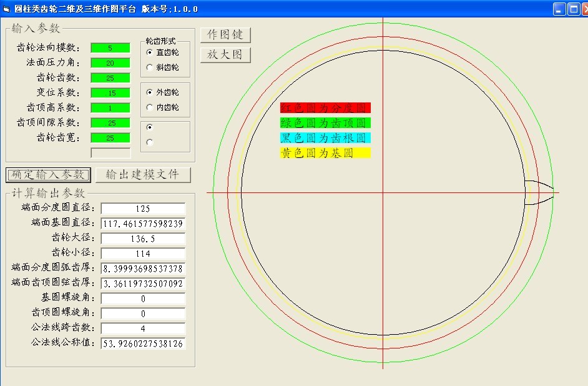Click the 端面基圆直径 output box
The width and height of the screenshot is (588, 386).
tap(143, 224)
